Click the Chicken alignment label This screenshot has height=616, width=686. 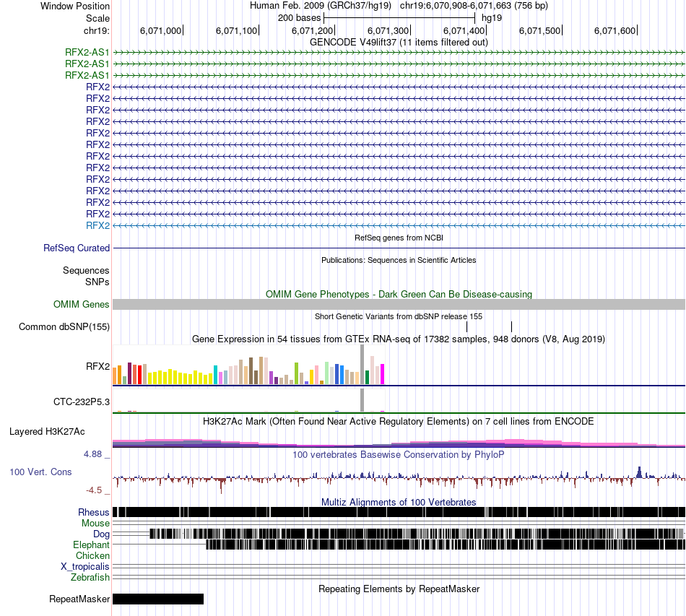coord(92,555)
